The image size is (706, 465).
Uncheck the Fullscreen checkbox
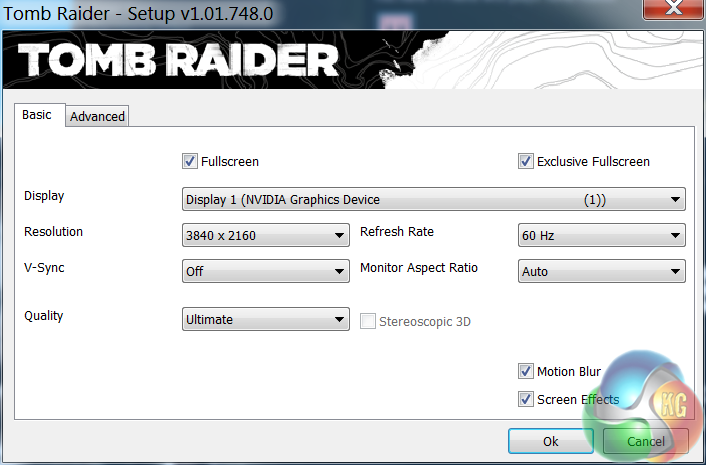190,161
